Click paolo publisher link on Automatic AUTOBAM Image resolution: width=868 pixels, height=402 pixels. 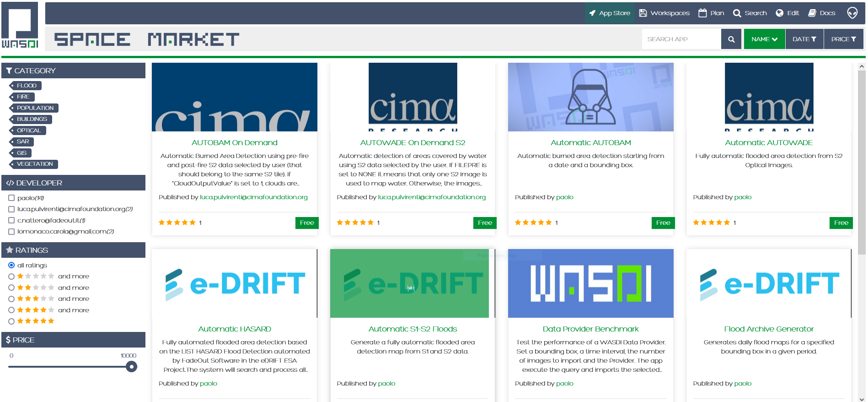(x=565, y=197)
